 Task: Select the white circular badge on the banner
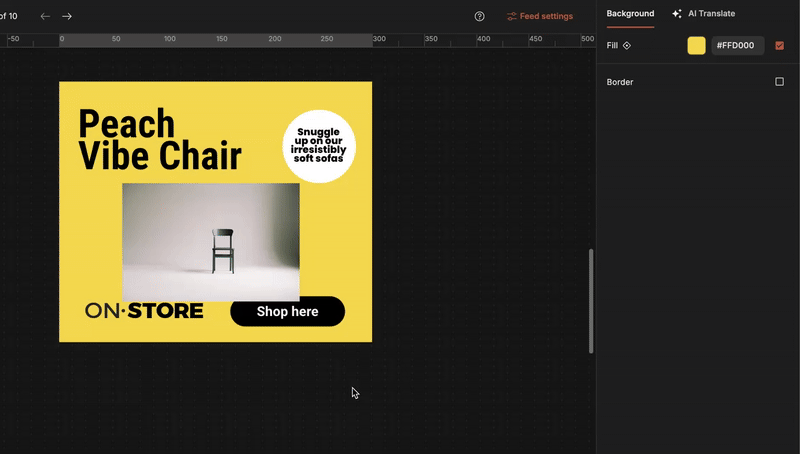click(x=319, y=147)
